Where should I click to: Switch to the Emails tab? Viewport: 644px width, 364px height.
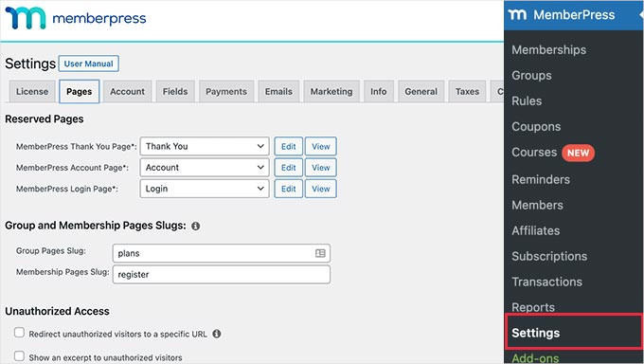point(278,91)
